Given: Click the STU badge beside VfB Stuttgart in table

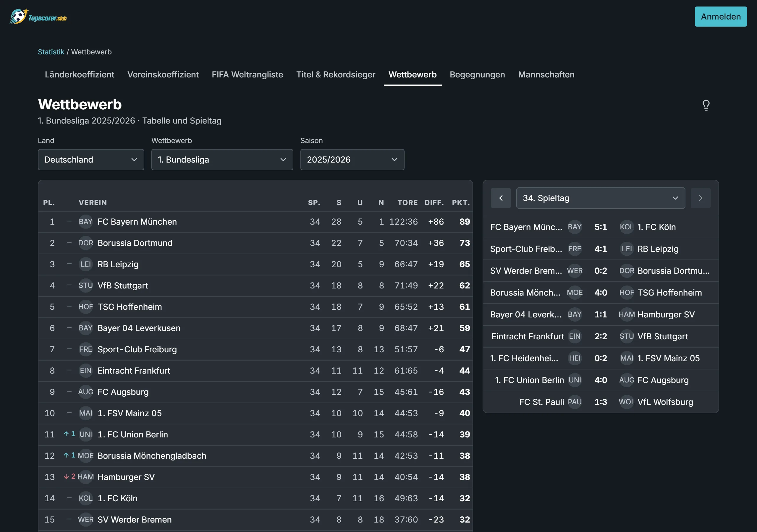Looking at the screenshot, I should (x=86, y=286).
